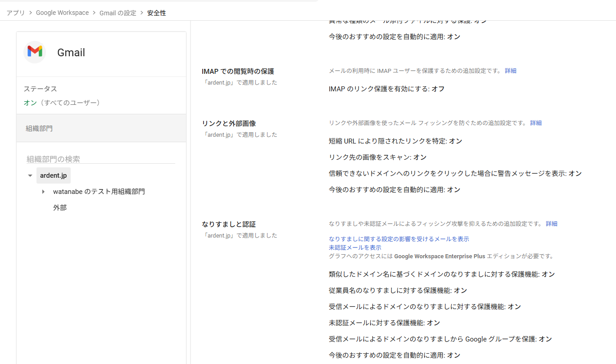
Task: Collapse the ardent.jp organization tree
Action: 30,175
